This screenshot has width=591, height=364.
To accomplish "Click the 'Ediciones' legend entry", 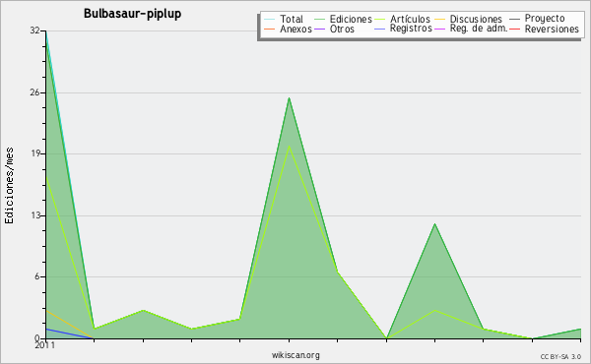I will pos(343,19).
